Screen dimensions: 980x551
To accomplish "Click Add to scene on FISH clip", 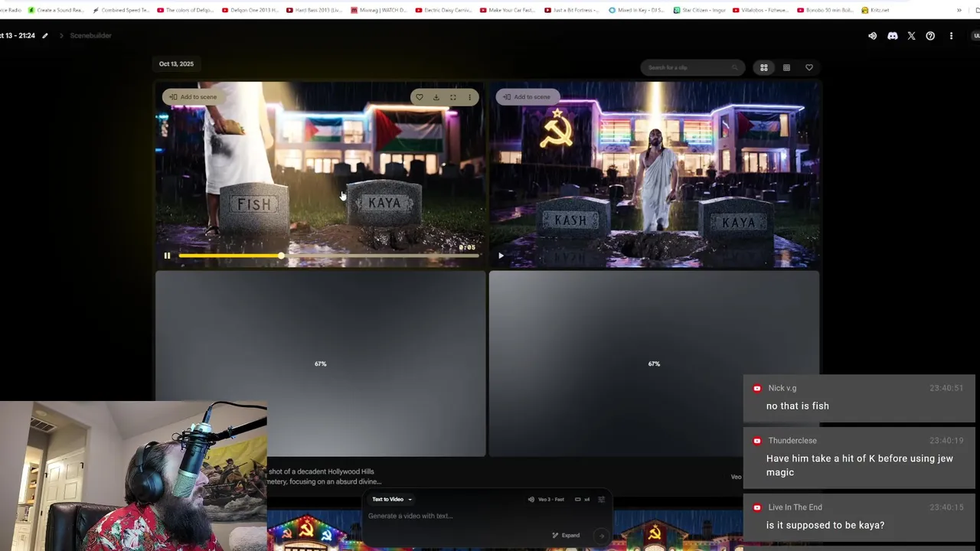I will (x=193, y=97).
